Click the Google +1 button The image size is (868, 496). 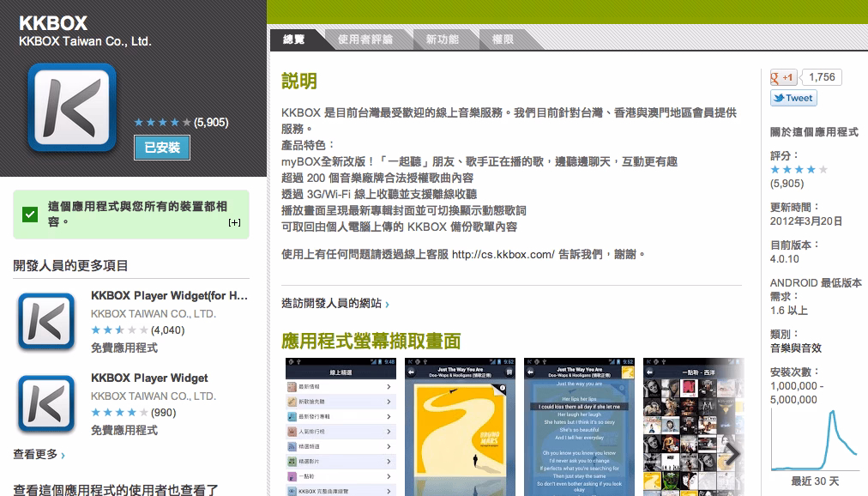[783, 77]
